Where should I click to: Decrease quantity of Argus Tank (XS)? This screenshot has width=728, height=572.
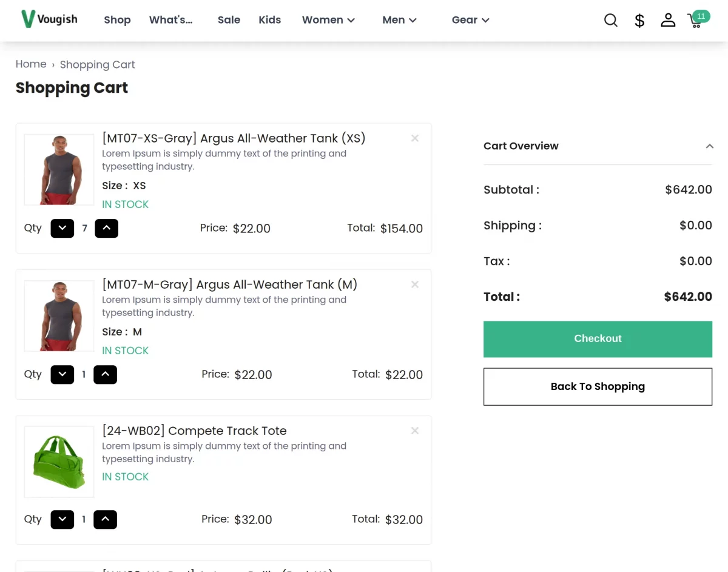click(62, 229)
